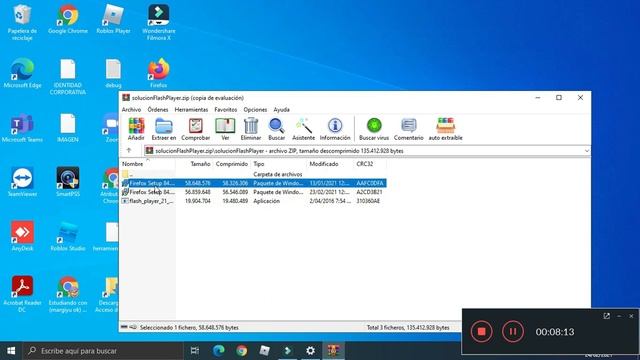Viewport: 640px width, 360px height.
Task: Sort by the Comprimido column header
Action: [x=231, y=164]
